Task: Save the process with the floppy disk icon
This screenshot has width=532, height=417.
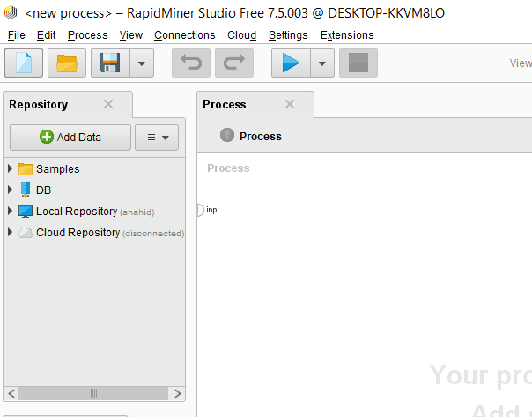Action: point(110,63)
